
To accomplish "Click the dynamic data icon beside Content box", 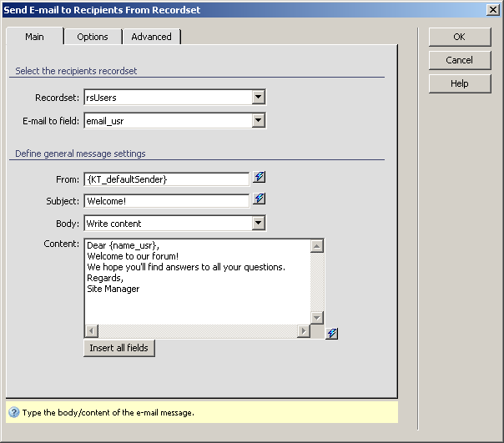I will coord(332,333).
